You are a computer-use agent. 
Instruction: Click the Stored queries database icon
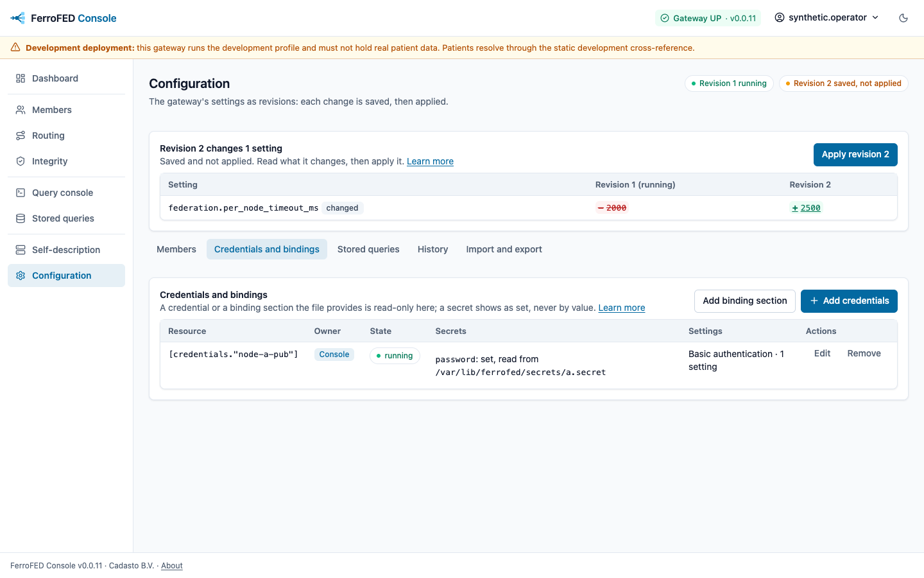(x=21, y=218)
